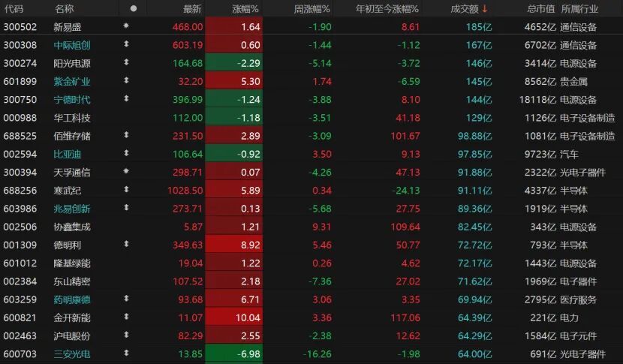Select the 隆基绿能 stock name
Viewport: 623px width, 364px height.
(72, 263)
